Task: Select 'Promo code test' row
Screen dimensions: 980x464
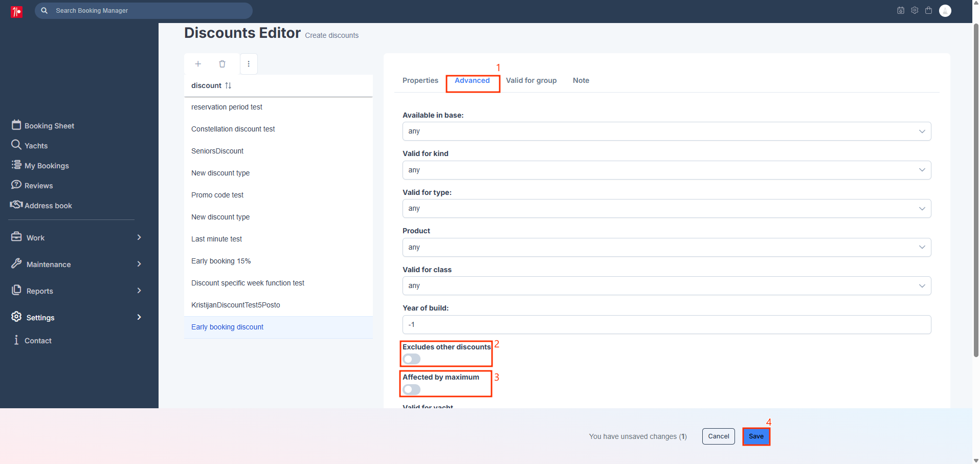Action: (278, 195)
